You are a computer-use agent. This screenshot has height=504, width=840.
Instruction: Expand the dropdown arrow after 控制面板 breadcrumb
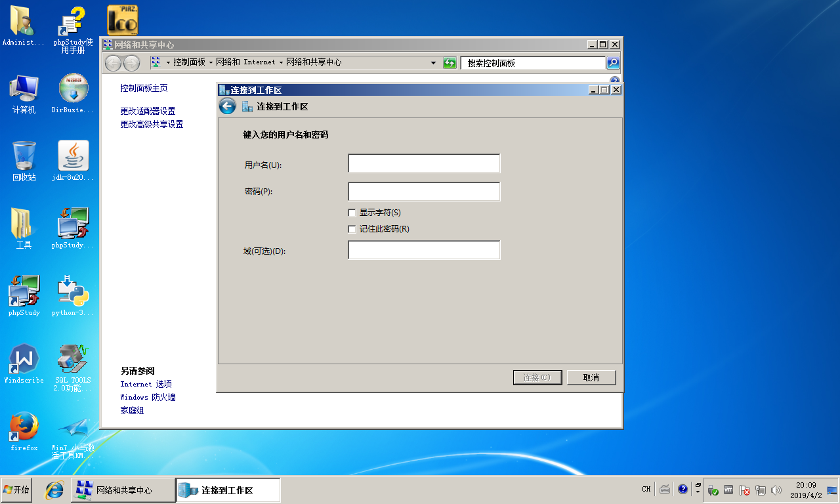[211, 62]
